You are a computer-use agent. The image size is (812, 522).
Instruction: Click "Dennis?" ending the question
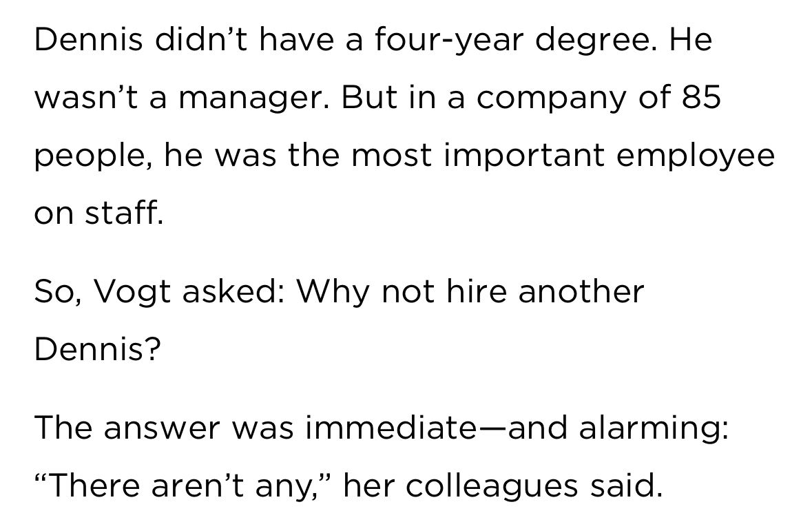pos(97,351)
